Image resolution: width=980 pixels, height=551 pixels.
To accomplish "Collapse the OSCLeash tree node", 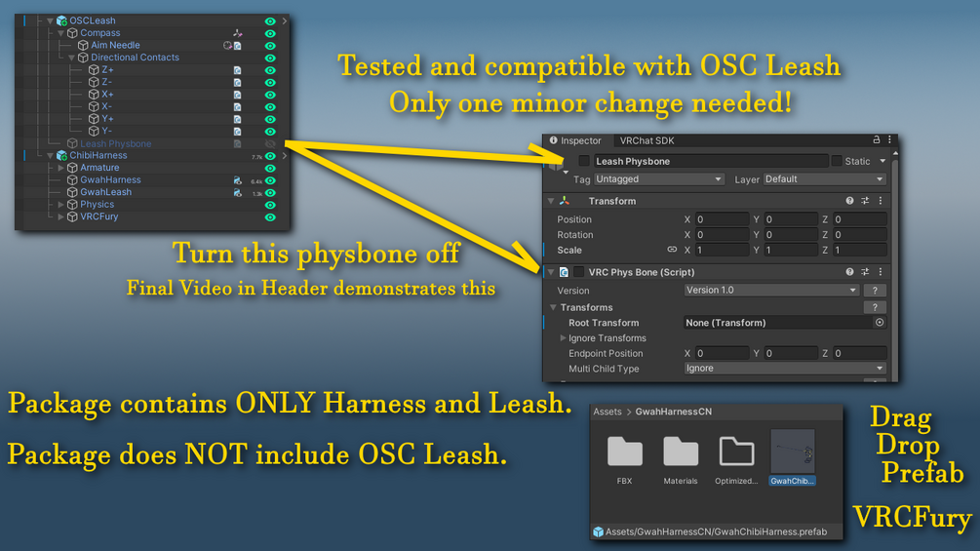I will click(x=50, y=20).
